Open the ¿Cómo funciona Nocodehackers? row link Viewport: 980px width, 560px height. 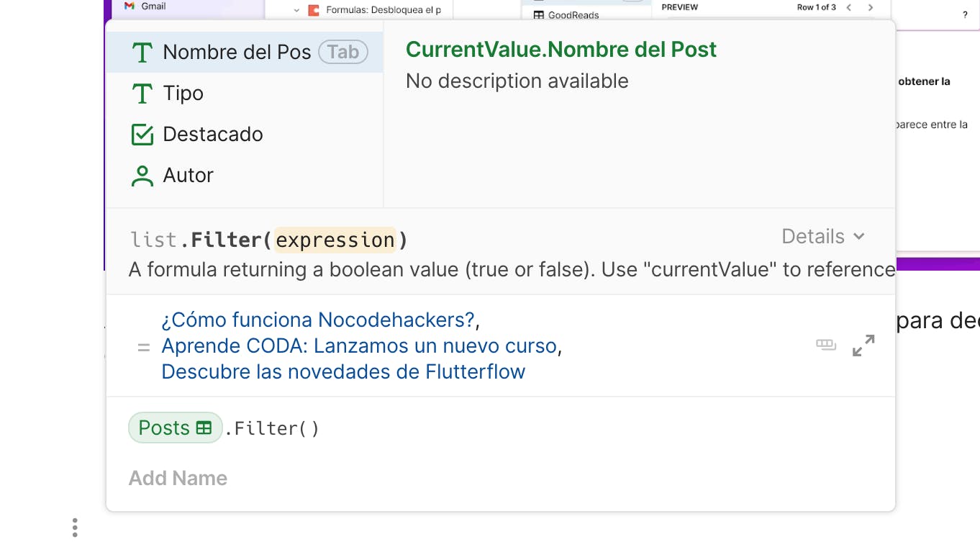click(x=318, y=320)
